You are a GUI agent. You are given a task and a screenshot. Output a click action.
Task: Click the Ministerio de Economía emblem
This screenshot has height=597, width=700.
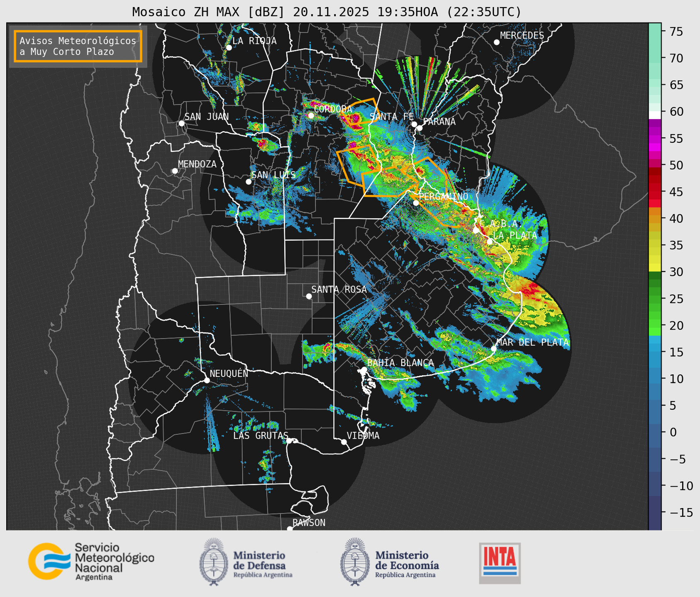point(355,562)
